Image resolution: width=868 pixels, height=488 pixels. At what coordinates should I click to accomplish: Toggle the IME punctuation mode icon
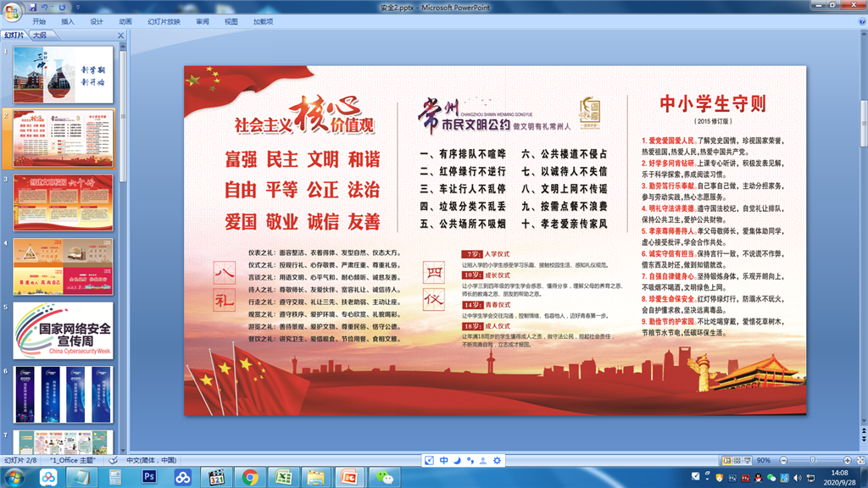point(470,460)
